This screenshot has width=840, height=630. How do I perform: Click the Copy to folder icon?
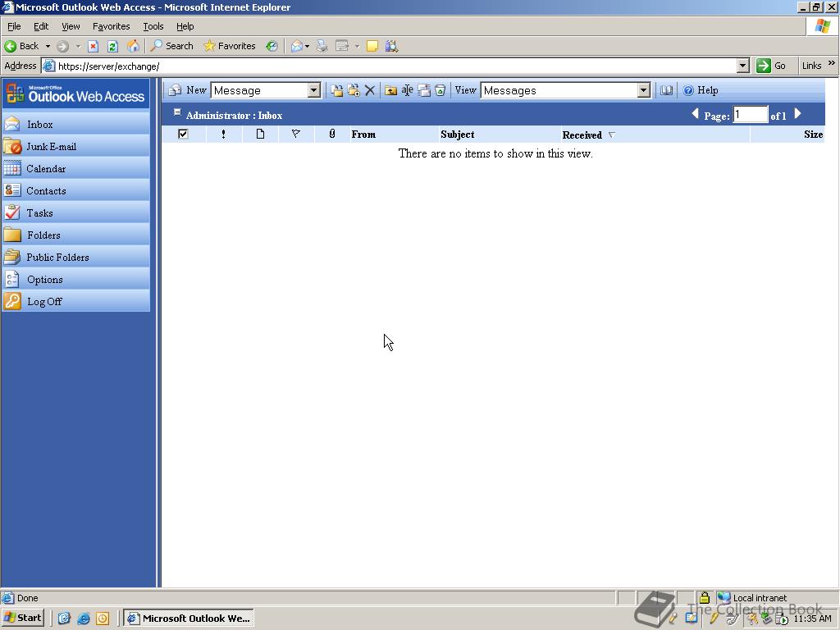(x=354, y=90)
